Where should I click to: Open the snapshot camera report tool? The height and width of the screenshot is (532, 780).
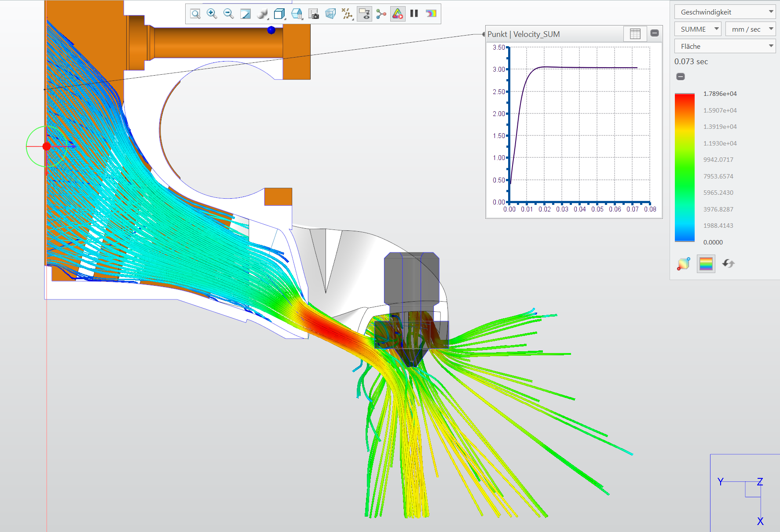point(314,14)
